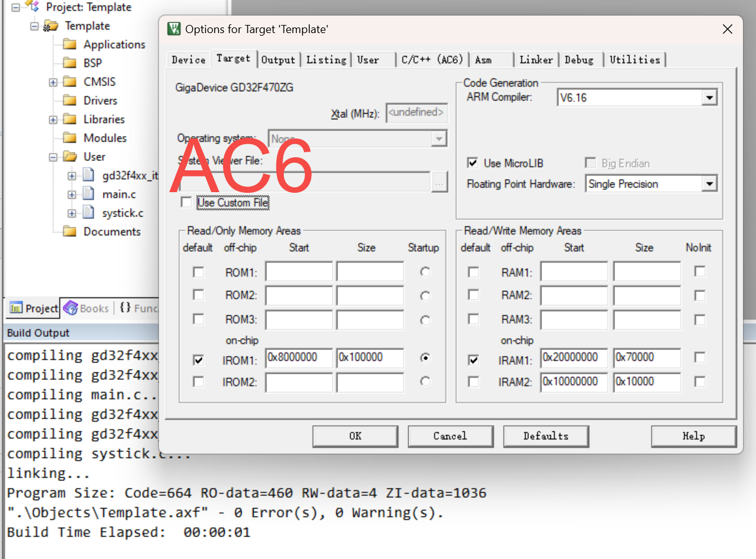Select the BSP folder icon
This screenshot has width=756, height=559.
click(x=70, y=63)
